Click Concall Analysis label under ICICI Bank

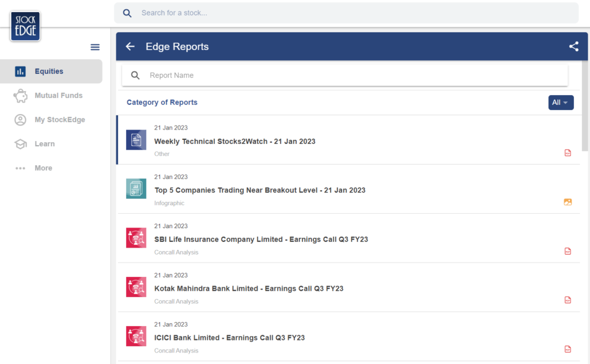pyautogui.click(x=176, y=350)
